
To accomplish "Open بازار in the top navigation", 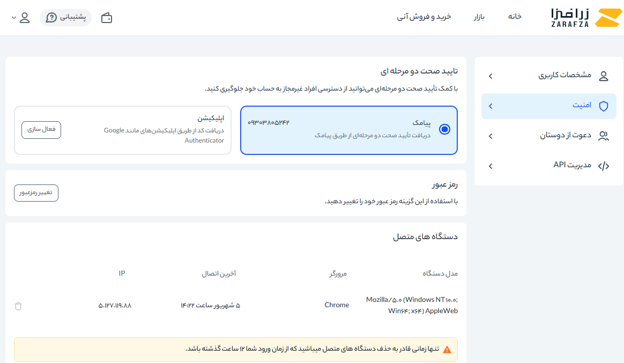I will (x=479, y=17).
